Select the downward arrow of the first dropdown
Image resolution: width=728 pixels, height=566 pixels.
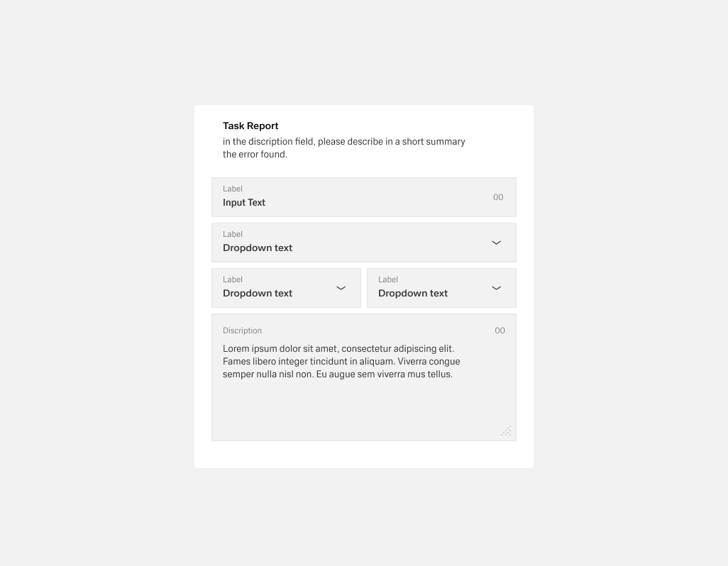[x=496, y=243]
